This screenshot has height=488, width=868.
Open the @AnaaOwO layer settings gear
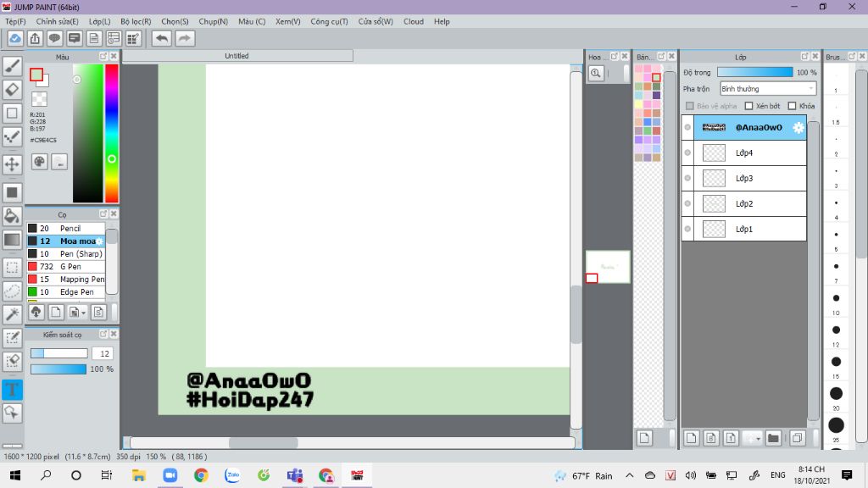(798, 127)
